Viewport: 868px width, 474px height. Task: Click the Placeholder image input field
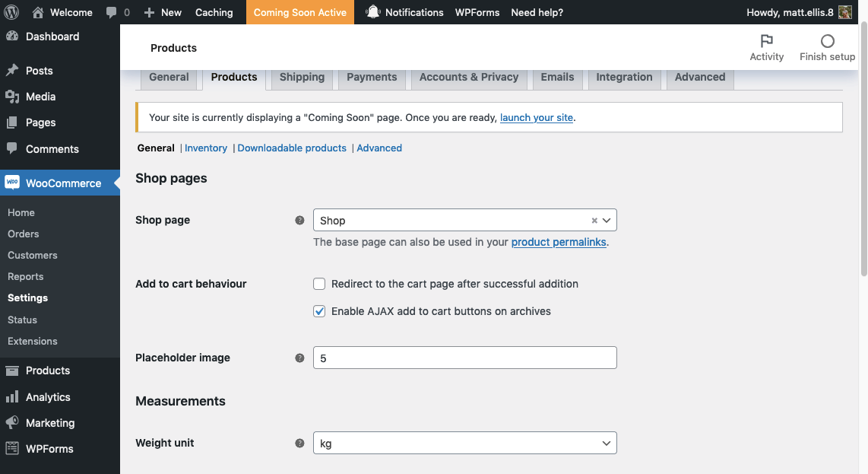(x=464, y=358)
